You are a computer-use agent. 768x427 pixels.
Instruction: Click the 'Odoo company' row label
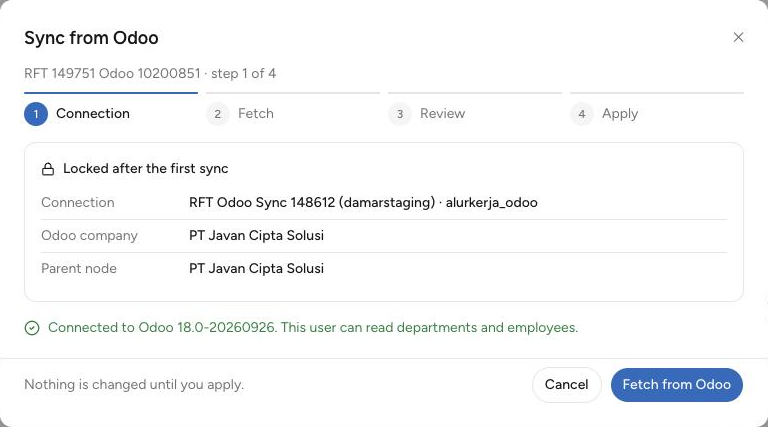pos(90,236)
